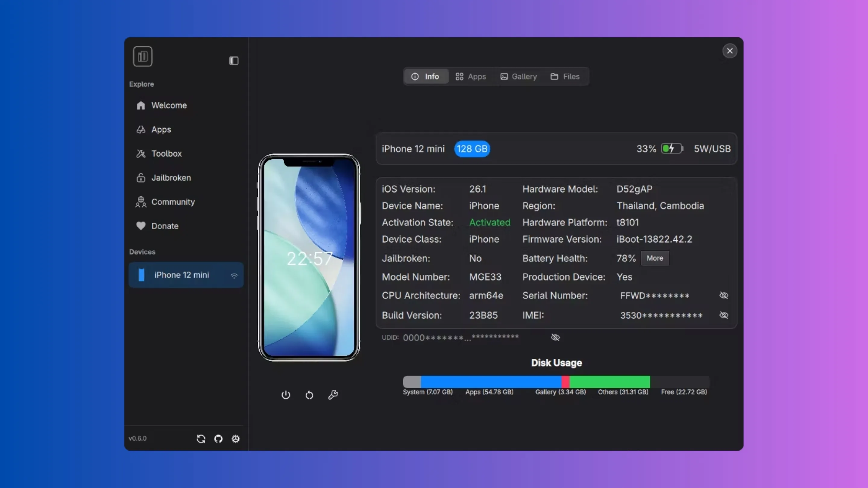Click the 33% battery percentage
Viewport: 868px width, 488px height.
coord(646,149)
